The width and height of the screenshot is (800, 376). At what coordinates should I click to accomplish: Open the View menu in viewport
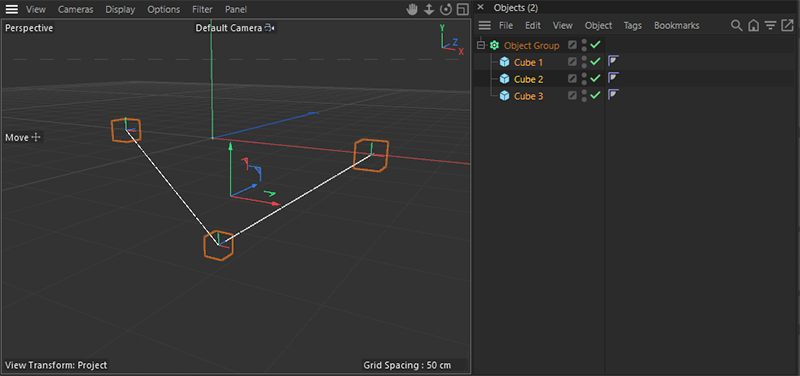pos(36,10)
